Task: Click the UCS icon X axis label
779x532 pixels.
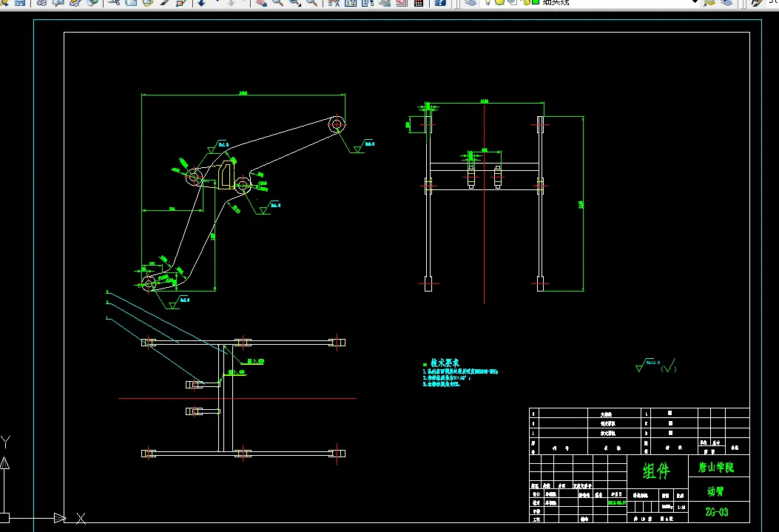Action: pyautogui.click(x=81, y=519)
